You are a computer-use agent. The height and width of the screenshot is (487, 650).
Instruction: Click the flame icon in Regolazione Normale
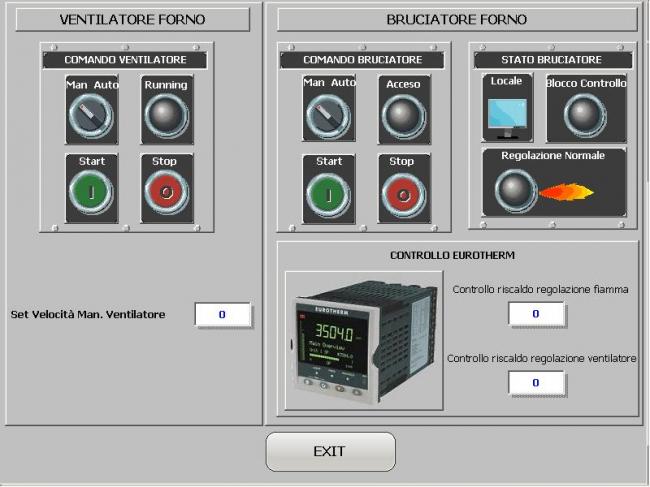coord(566,192)
